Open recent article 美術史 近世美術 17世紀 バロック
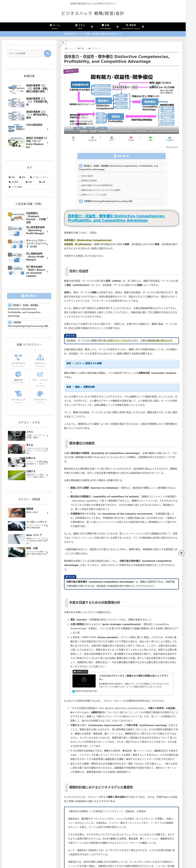 pos(29,142)
